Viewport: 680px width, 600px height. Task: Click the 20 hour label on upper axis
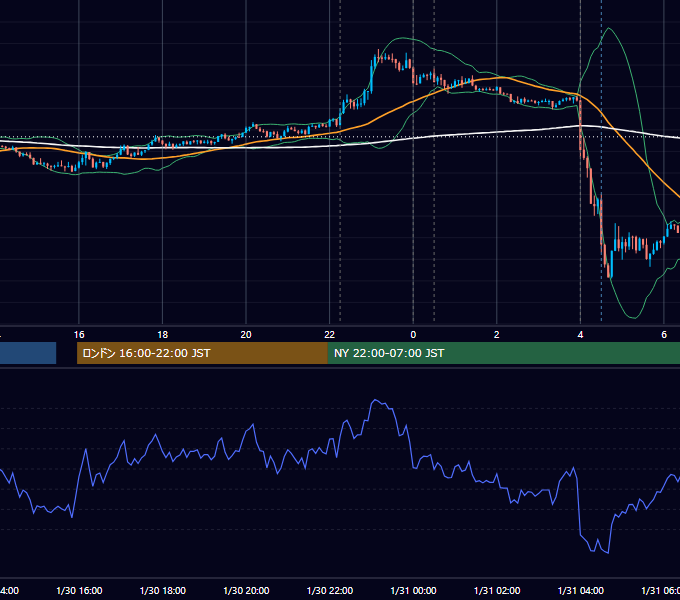click(x=246, y=335)
